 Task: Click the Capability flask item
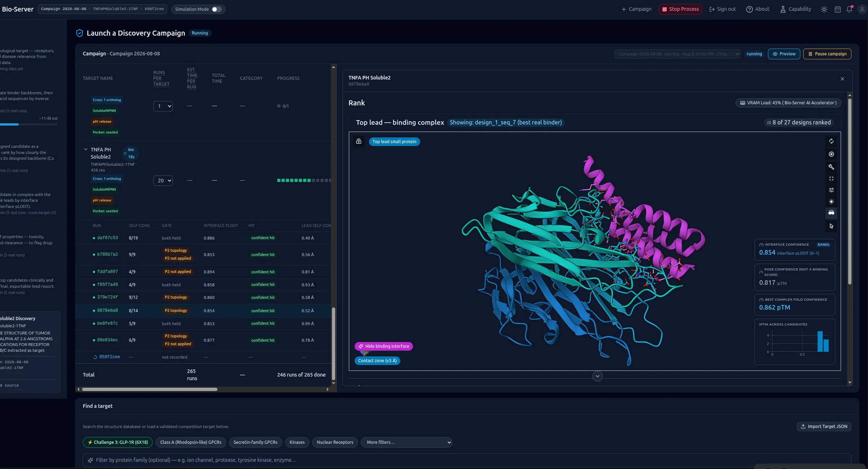pyautogui.click(x=796, y=9)
